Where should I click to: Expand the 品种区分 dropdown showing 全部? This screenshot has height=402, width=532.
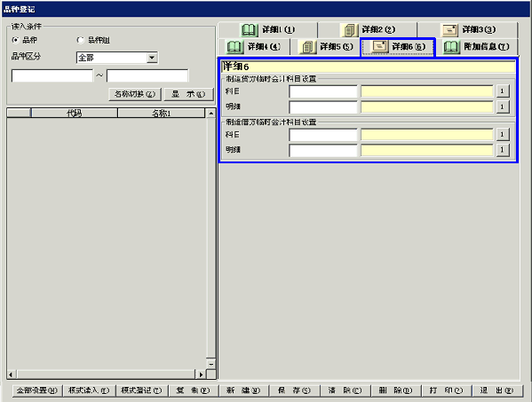152,58
